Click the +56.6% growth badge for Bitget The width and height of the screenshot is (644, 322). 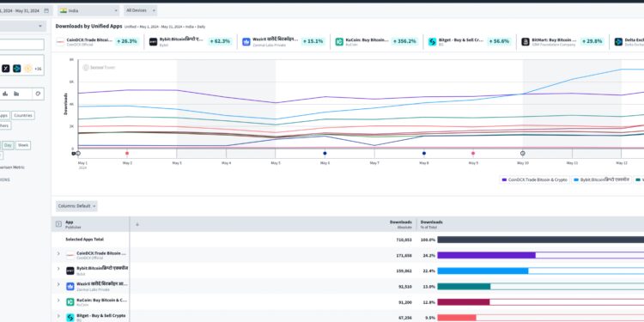tap(499, 41)
